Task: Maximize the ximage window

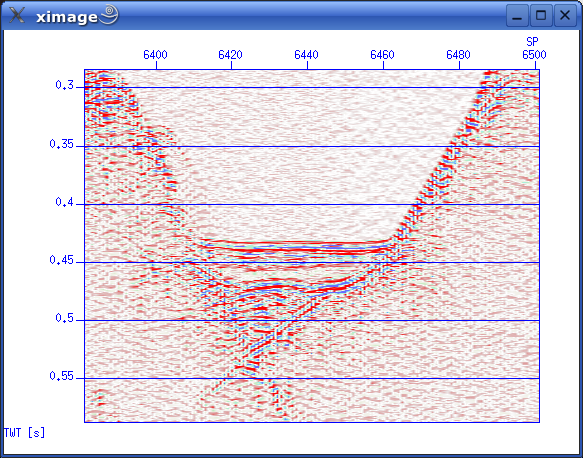Action: [x=541, y=16]
